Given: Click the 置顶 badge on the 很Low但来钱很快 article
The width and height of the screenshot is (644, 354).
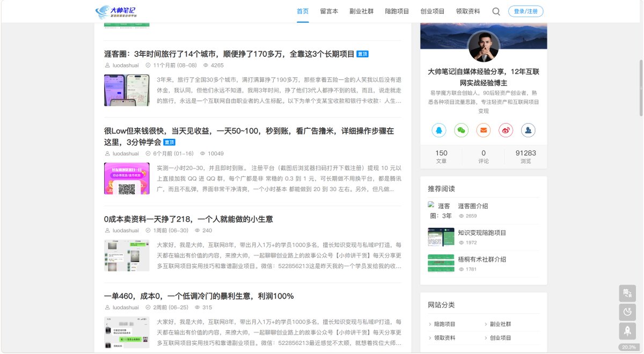Looking at the screenshot, I should (x=170, y=142).
